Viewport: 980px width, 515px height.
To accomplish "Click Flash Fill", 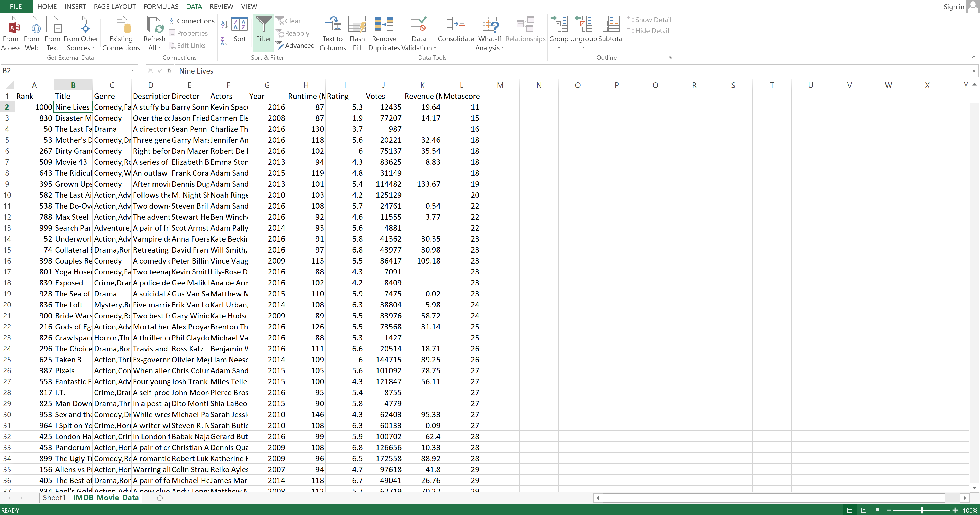I will (x=357, y=33).
